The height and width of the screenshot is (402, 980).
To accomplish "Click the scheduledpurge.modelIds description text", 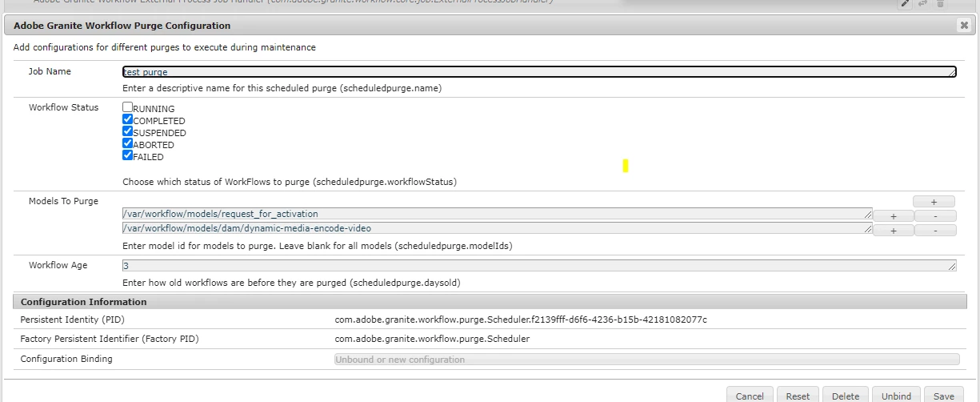I will pos(318,246).
